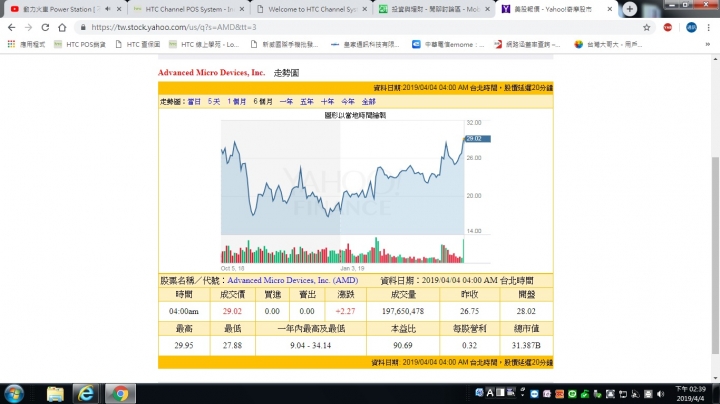Click the green LINE tray icon
The height and width of the screenshot is (404, 720).
[x=572, y=394]
